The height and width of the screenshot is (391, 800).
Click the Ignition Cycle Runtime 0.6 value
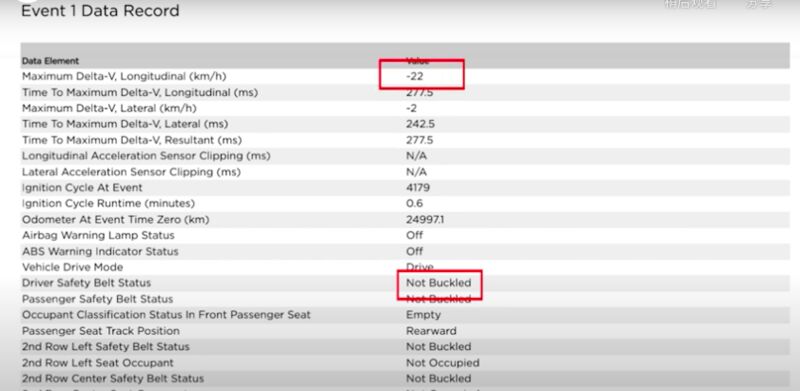tap(414, 204)
